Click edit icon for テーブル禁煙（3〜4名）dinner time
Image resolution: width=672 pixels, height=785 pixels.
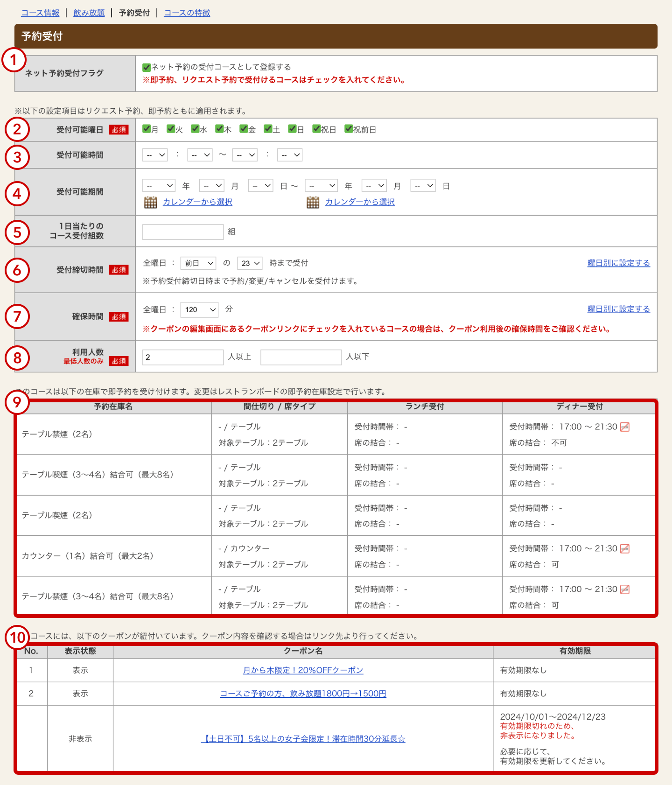[624, 589]
